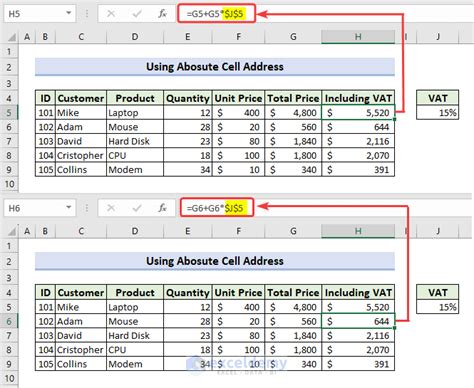
Task: Select row 9 header in the lower sheet
Action: [x=9, y=364]
